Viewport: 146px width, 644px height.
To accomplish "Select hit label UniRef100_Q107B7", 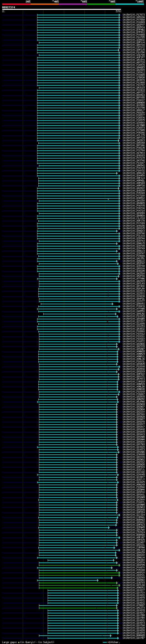I will (134, 638).
